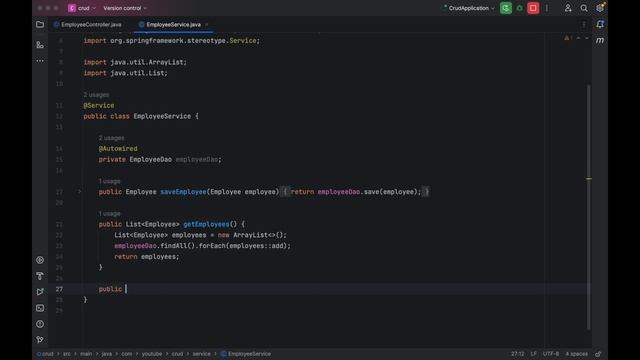Close the EmployeeService.java tab
The image size is (640, 360).
pos(207,24)
